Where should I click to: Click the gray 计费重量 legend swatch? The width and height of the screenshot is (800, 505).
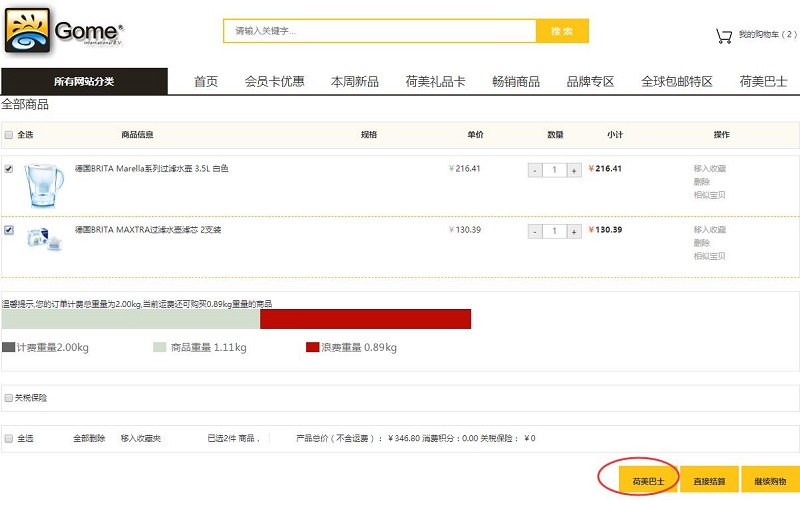click(9, 347)
